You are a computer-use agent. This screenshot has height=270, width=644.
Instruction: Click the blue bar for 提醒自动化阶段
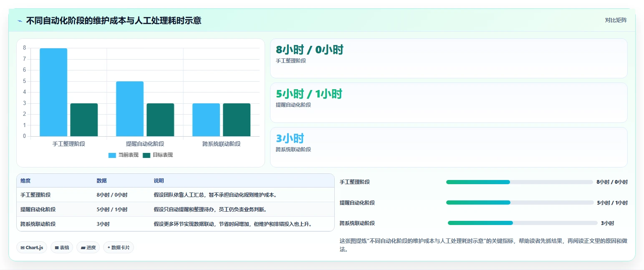tap(130, 109)
